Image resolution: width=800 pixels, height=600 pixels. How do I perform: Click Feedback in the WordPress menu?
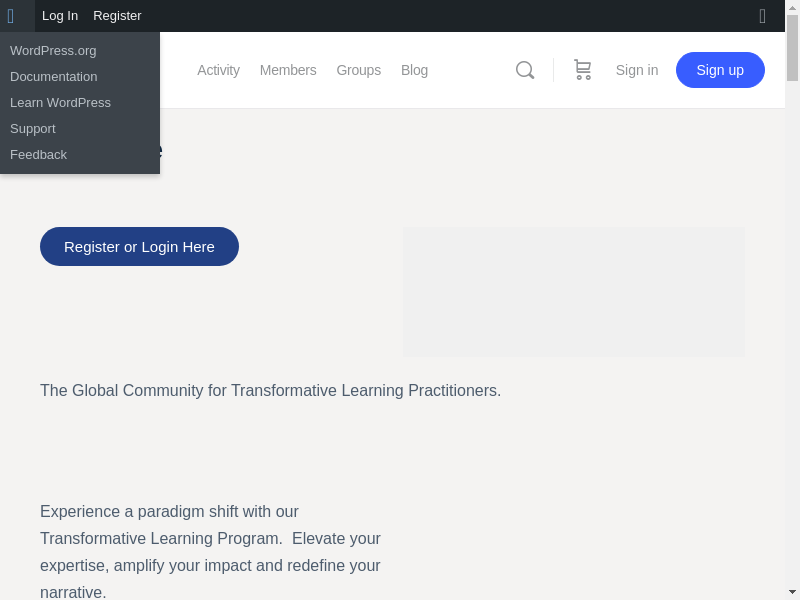[x=38, y=155]
